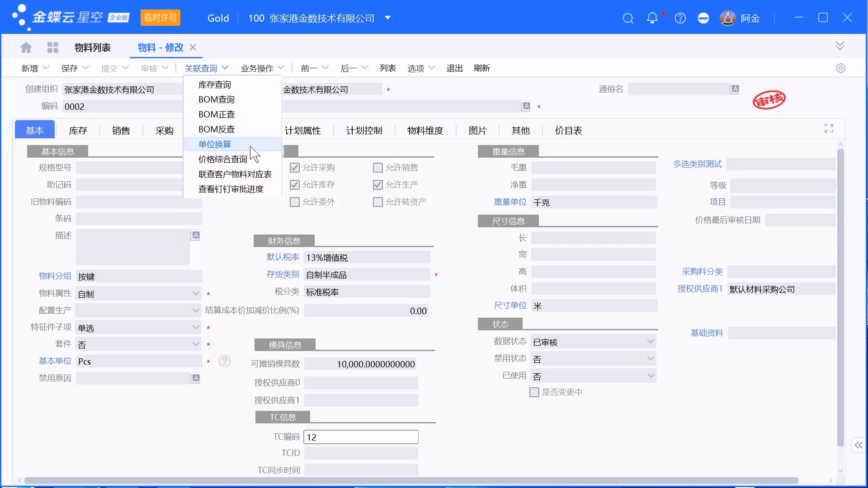This screenshot has width=868, height=488.
Task: Switch to the 库存 tab
Action: (x=78, y=131)
